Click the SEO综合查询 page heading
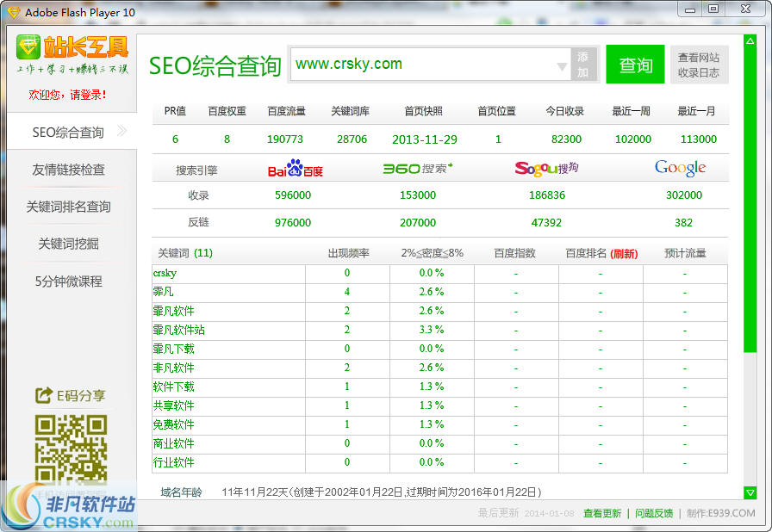The width and height of the screenshot is (772, 532). 215,66
